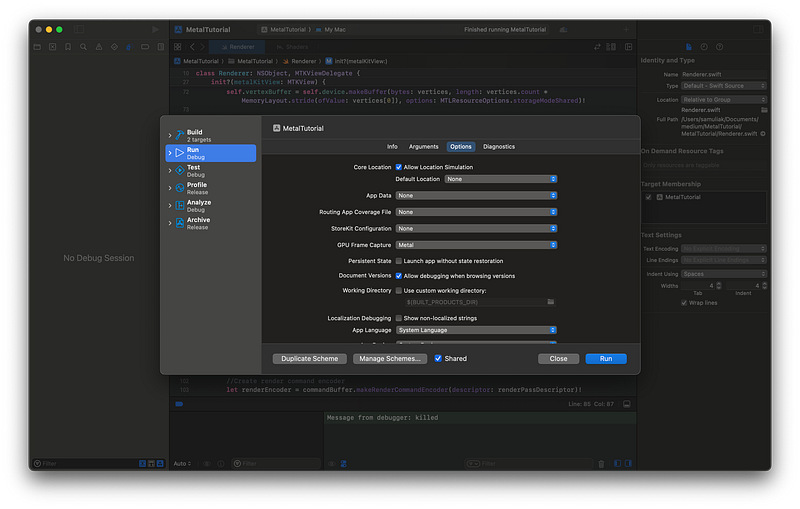This screenshot has width=800, height=509.
Task: Open the Source Control navigator icon
Action: [53, 47]
